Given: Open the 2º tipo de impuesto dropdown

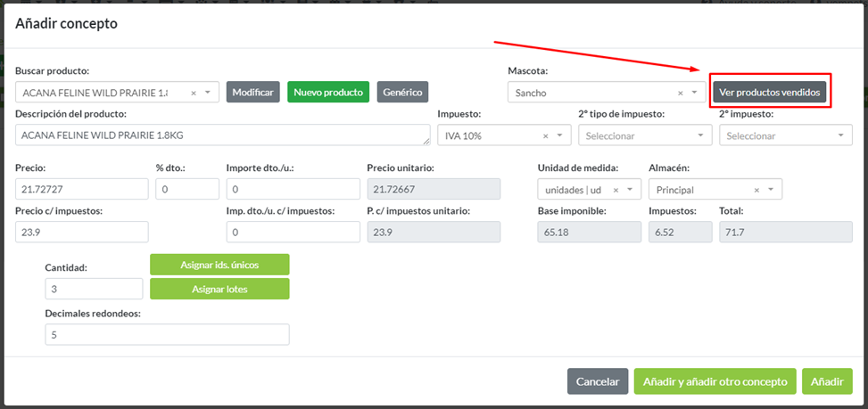Looking at the screenshot, I should click(x=699, y=136).
